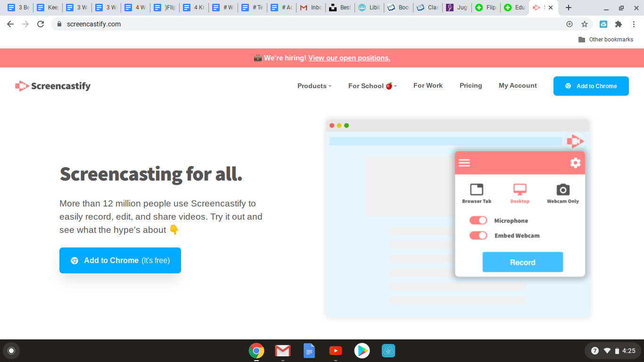Click the install plus icon in address bar
The image size is (644, 362).
pyautogui.click(x=570, y=24)
